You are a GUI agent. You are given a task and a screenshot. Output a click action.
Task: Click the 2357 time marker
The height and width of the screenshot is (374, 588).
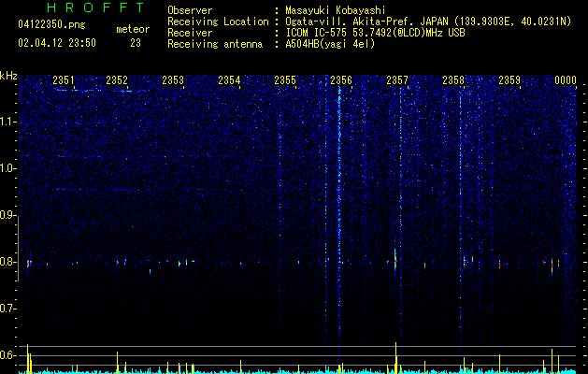[x=397, y=79]
